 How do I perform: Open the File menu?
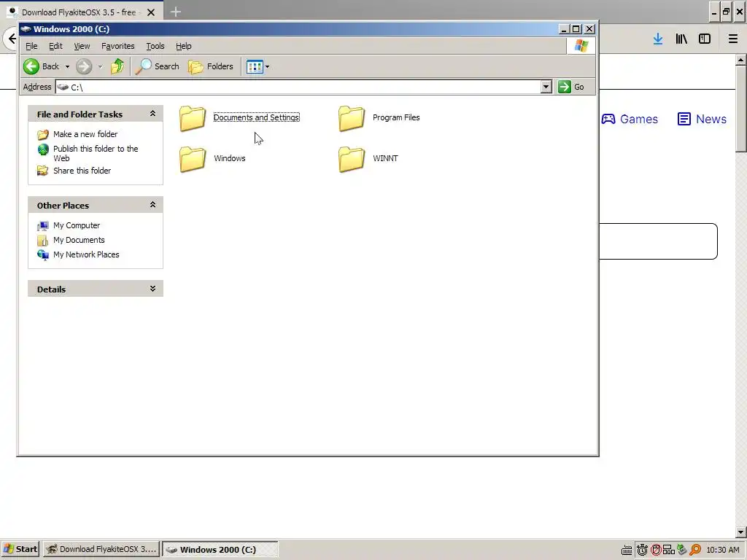point(31,46)
